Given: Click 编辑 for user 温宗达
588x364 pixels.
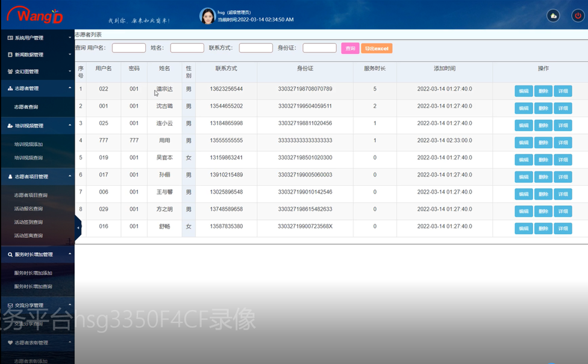Looking at the screenshot, I should point(524,91).
